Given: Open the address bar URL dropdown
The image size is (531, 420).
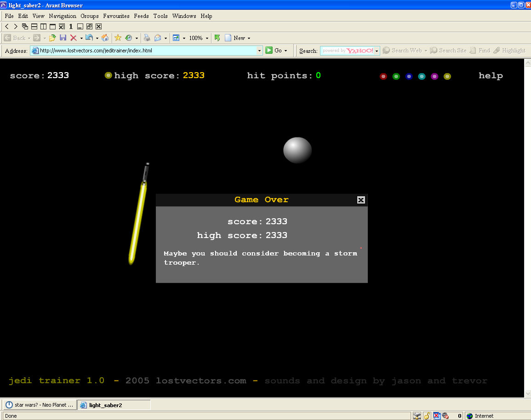Looking at the screenshot, I should (x=259, y=51).
